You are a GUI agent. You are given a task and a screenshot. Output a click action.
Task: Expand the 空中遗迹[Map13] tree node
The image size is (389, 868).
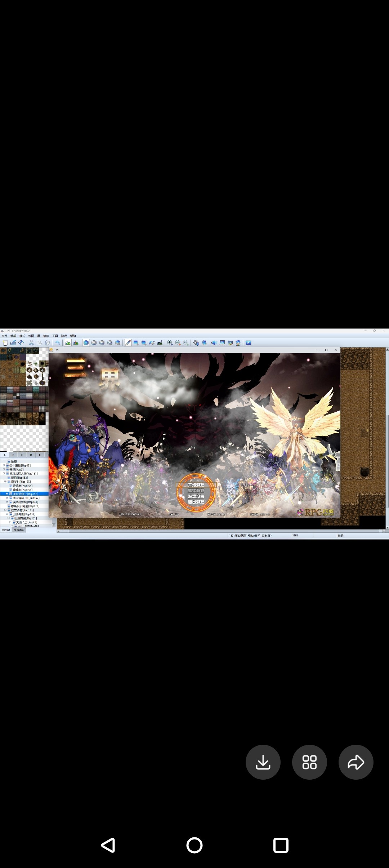point(4,465)
